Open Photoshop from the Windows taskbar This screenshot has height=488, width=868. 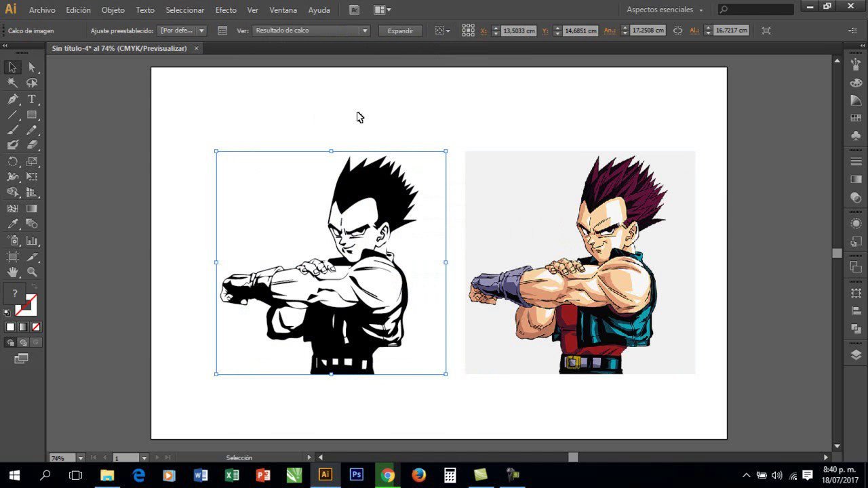tap(356, 474)
